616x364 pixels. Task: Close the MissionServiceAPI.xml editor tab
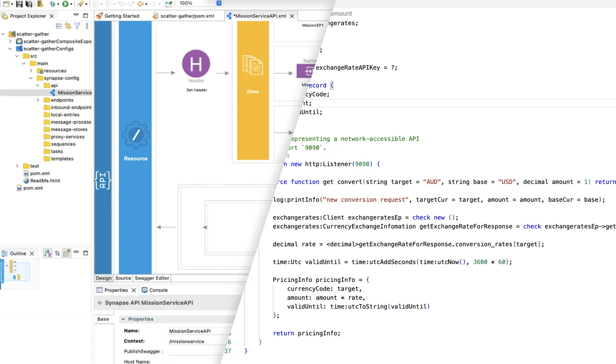click(292, 16)
